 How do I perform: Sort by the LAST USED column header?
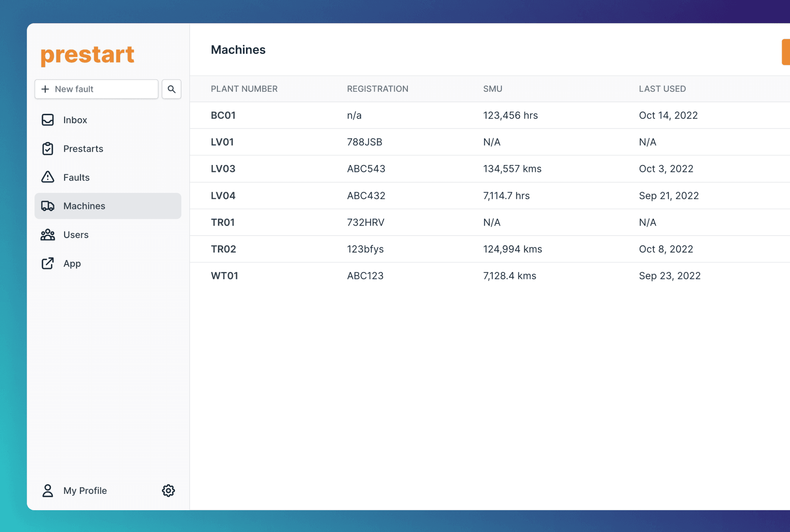click(x=662, y=88)
